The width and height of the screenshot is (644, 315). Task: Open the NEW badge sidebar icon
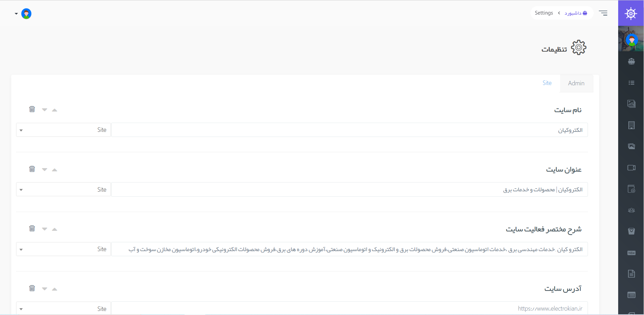(631, 253)
